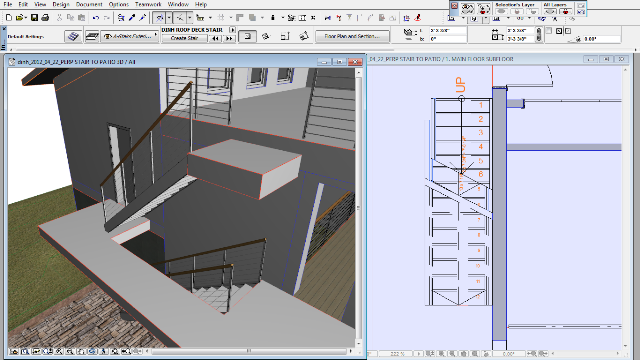This screenshot has width=640, height=360.
Task: Toggle the Snap Points button
Action: pyautogui.click(x=180, y=18)
